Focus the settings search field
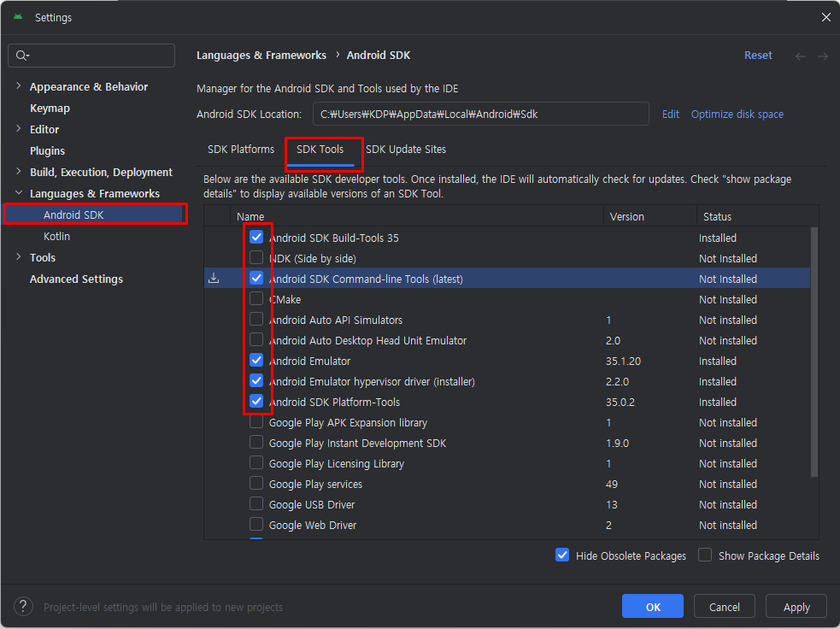The image size is (840, 629). (x=91, y=56)
